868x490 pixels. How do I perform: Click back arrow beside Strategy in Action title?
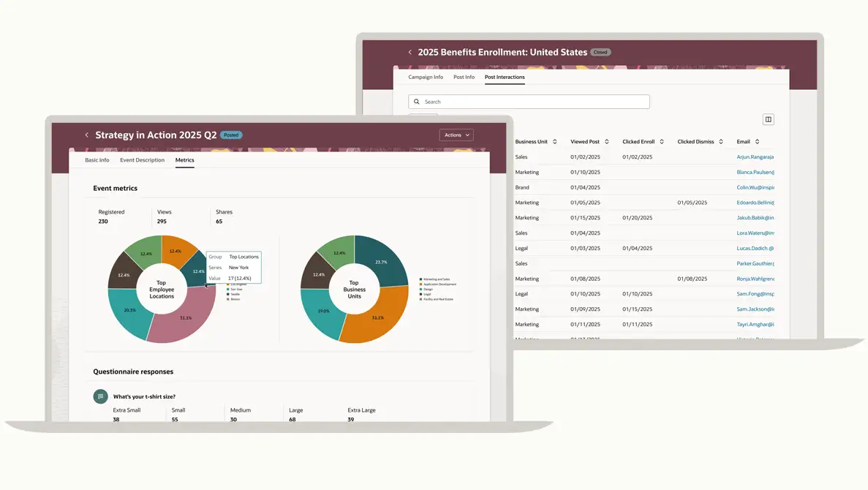point(86,135)
